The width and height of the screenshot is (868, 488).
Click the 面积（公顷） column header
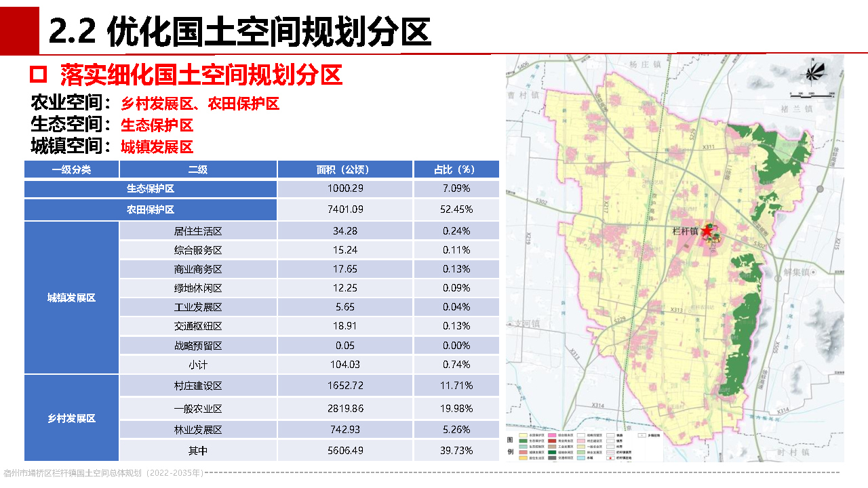coord(344,169)
